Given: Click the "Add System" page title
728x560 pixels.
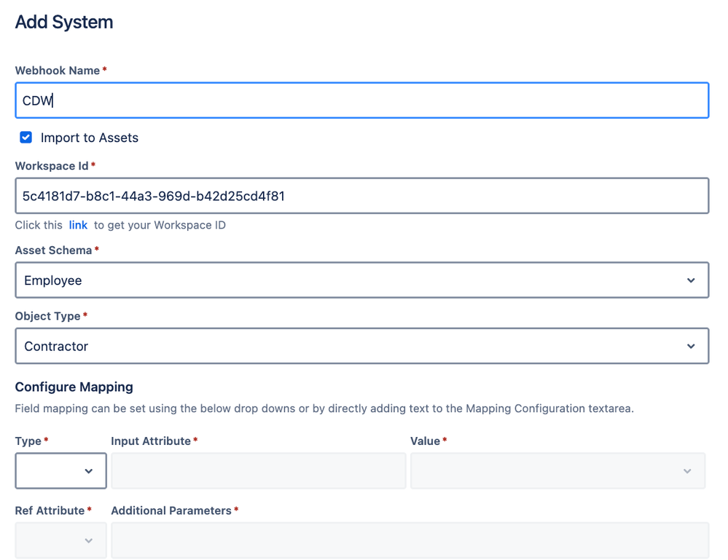Looking at the screenshot, I should click(x=64, y=22).
